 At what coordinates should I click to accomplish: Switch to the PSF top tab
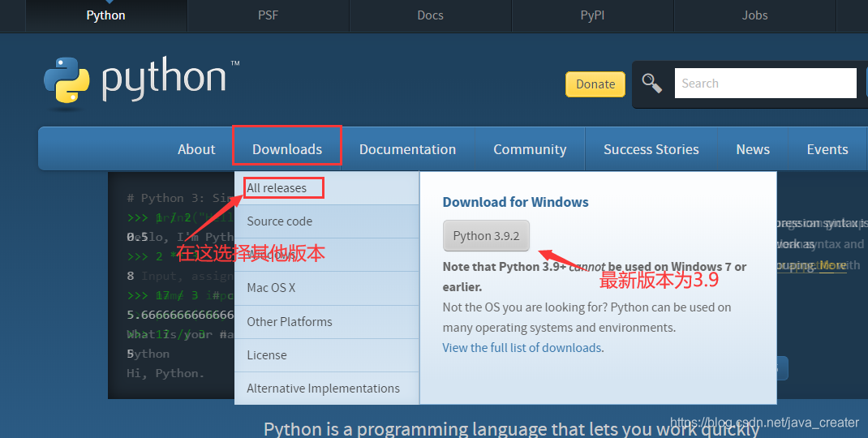click(x=268, y=15)
